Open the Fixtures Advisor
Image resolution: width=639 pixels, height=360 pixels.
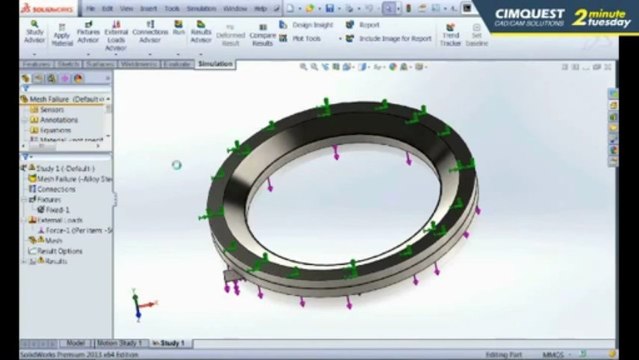coord(88,32)
